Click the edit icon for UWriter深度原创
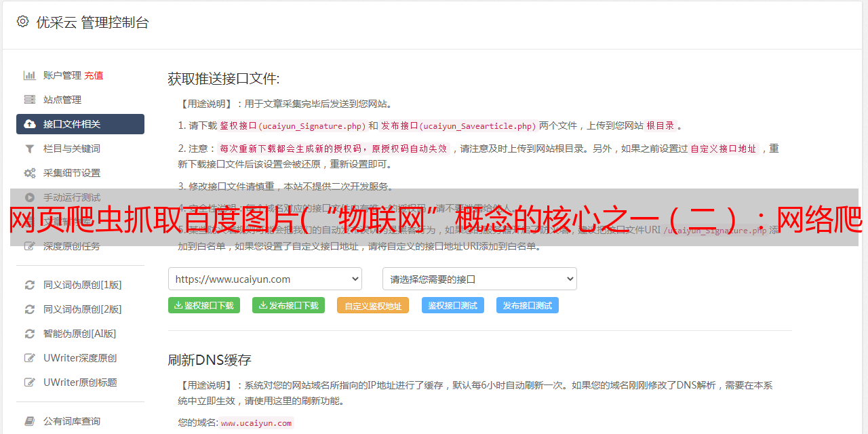868x434 pixels. (x=30, y=358)
